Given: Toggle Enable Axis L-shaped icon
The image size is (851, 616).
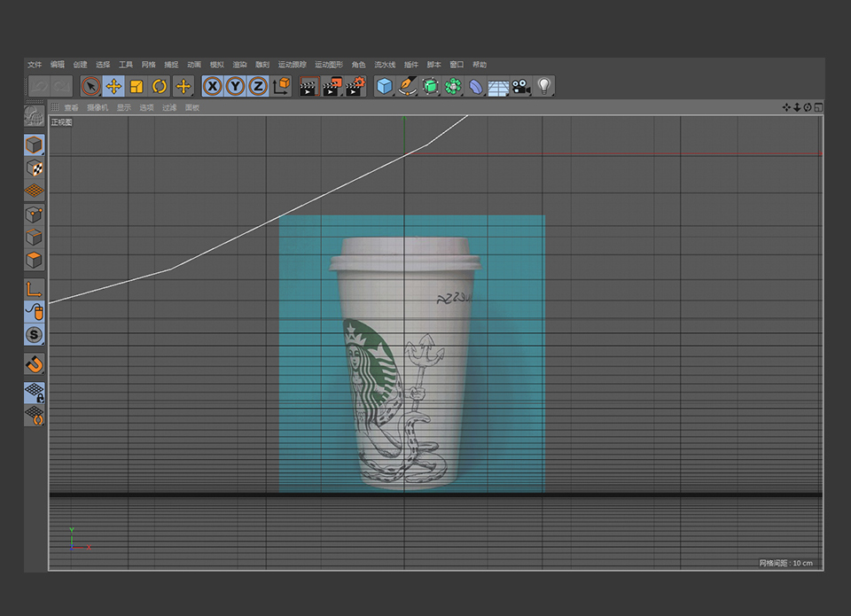Looking at the screenshot, I should (35, 289).
